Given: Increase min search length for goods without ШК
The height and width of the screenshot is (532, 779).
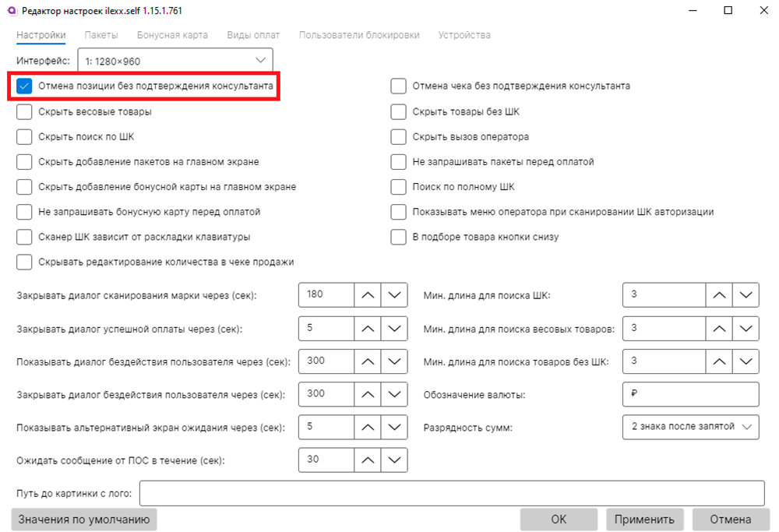Looking at the screenshot, I should [x=719, y=361].
